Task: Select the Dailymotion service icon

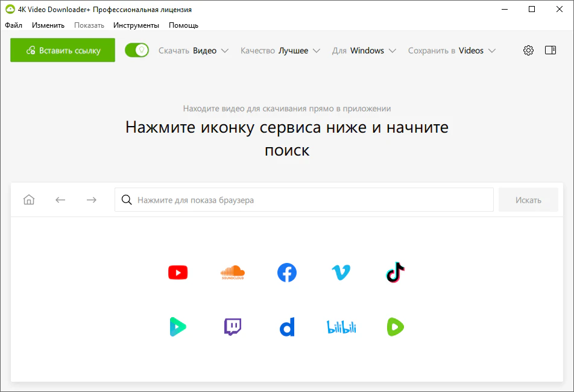Action: (x=287, y=327)
